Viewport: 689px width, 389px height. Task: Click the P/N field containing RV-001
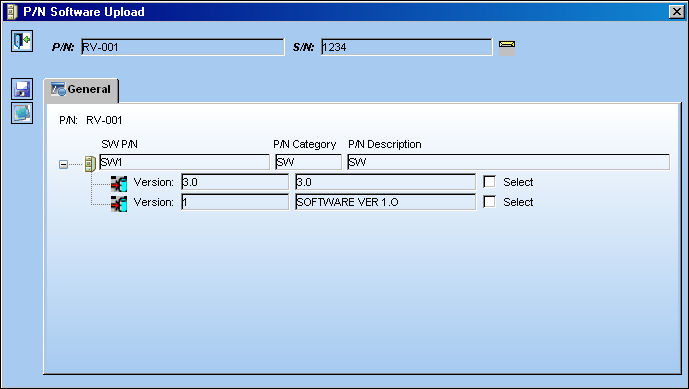coord(183,47)
